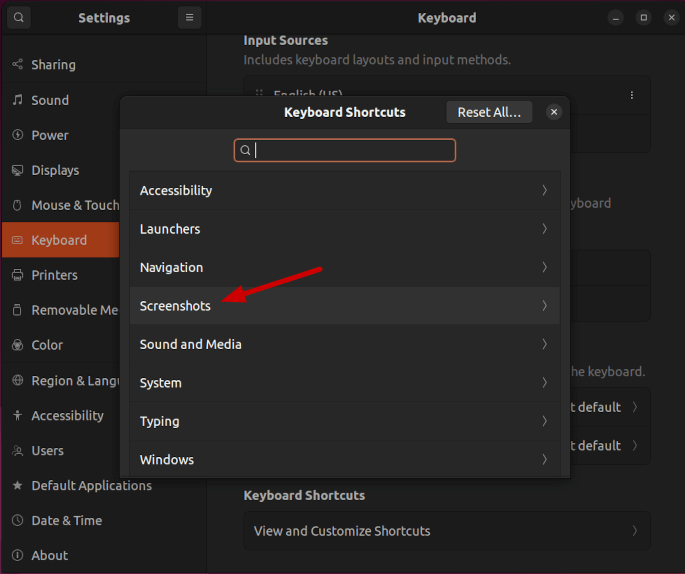Open Navigation shortcuts row
Image resolution: width=685 pixels, height=574 pixels.
[x=344, y=267]
